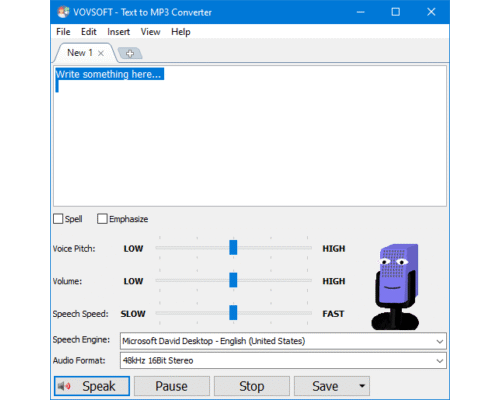Open the Edit menu
The image size is (500, 400).
click(89, 32)
